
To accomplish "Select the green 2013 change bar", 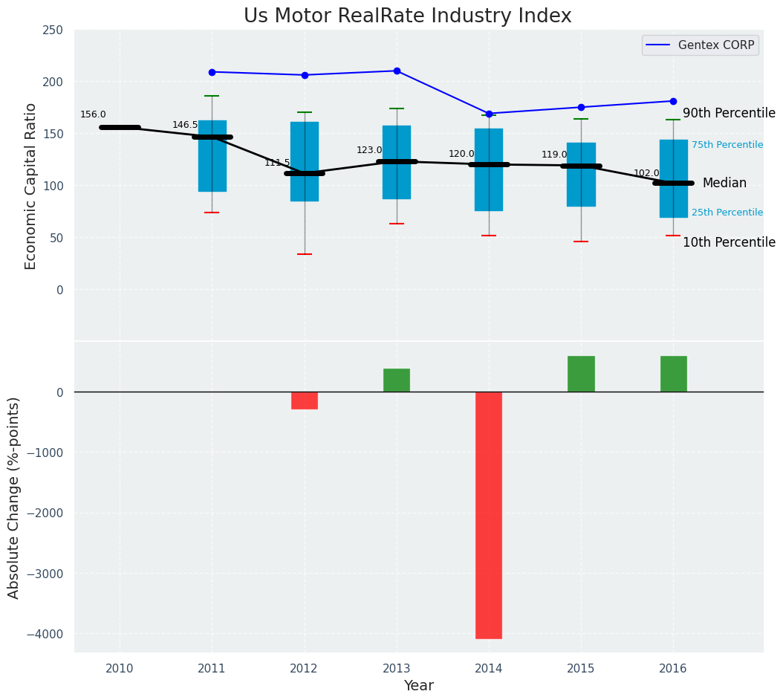I will [x=397, y=380].
